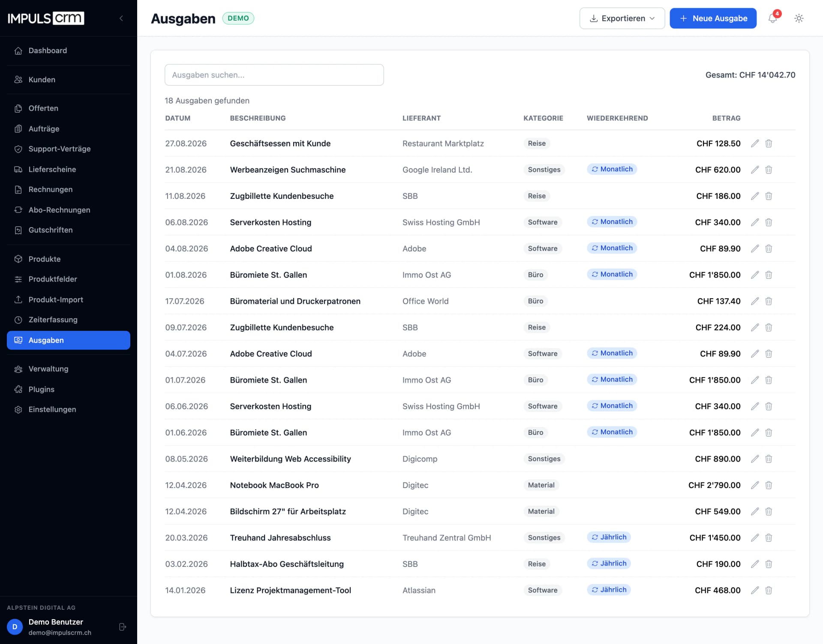Open Rechnungen in the sidebar

click(69, 189)
